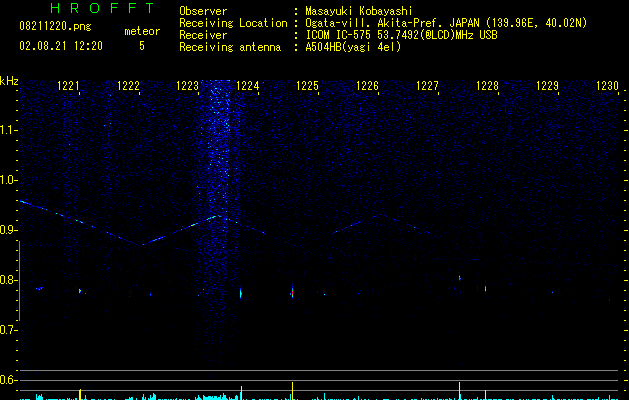
Task: Select the file name 08211220.png
Action: (55, 27)
